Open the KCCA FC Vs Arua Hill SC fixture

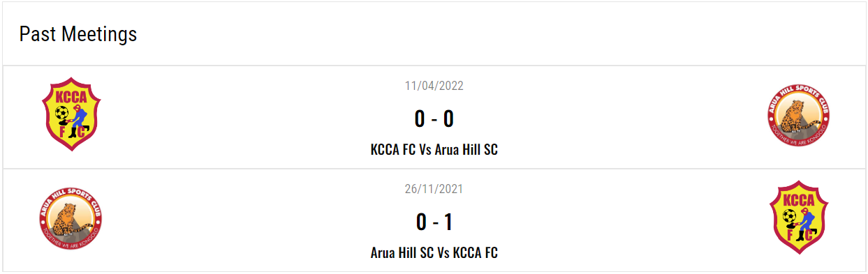pos(434,149)
